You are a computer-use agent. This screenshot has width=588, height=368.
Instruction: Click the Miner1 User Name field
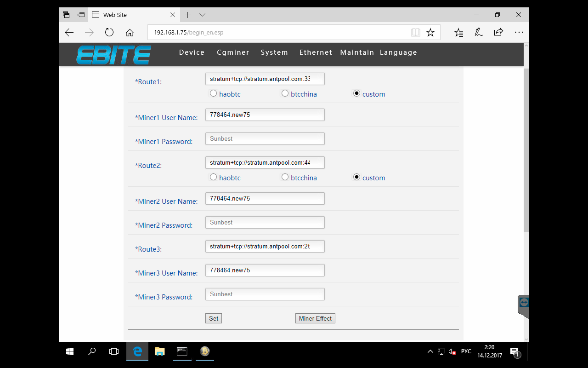(x=265, y=115)
